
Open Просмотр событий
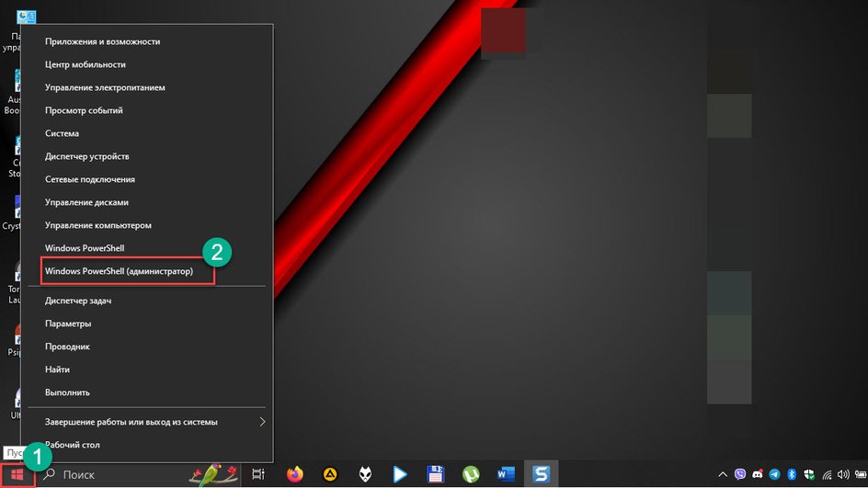147,110
